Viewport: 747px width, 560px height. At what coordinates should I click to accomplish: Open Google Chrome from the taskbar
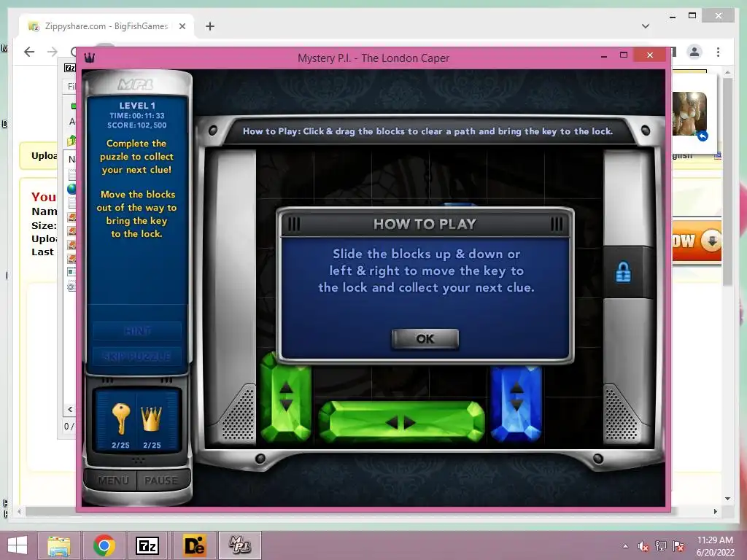(x=104, y=545)
